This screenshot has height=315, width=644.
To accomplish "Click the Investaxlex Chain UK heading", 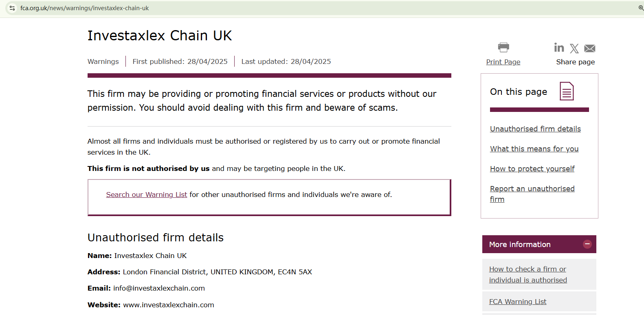I will point(160,36).
